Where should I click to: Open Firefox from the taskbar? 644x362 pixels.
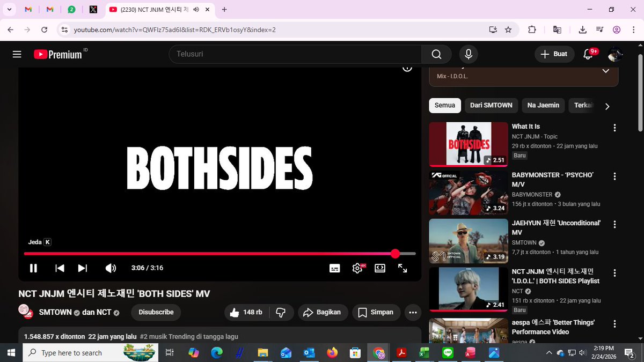[332, 353]
